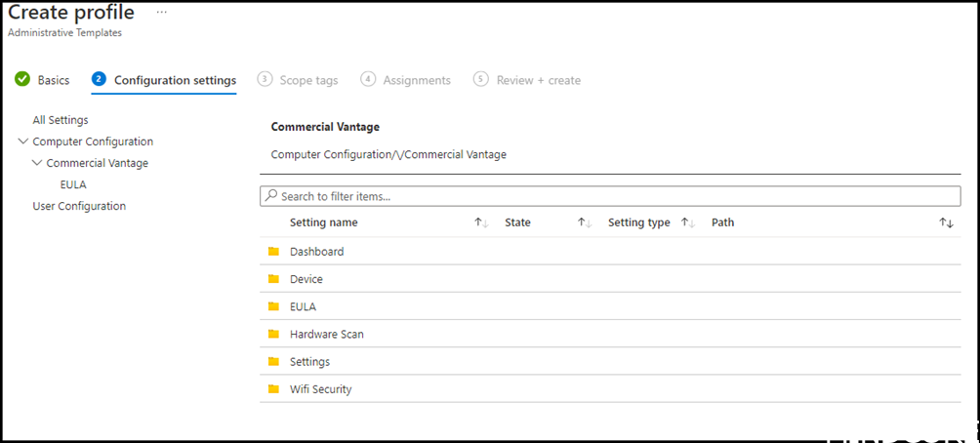Click the ellipsis next to Create profile
Viewport: 980px width, 443px height.
coord(162,13)
